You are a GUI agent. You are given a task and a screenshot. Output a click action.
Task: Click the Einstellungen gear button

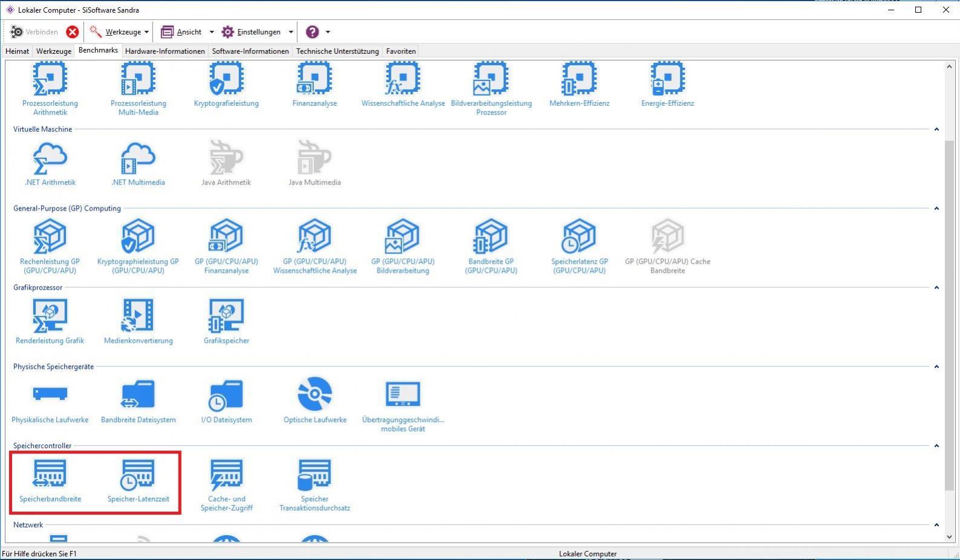point(251,32)
